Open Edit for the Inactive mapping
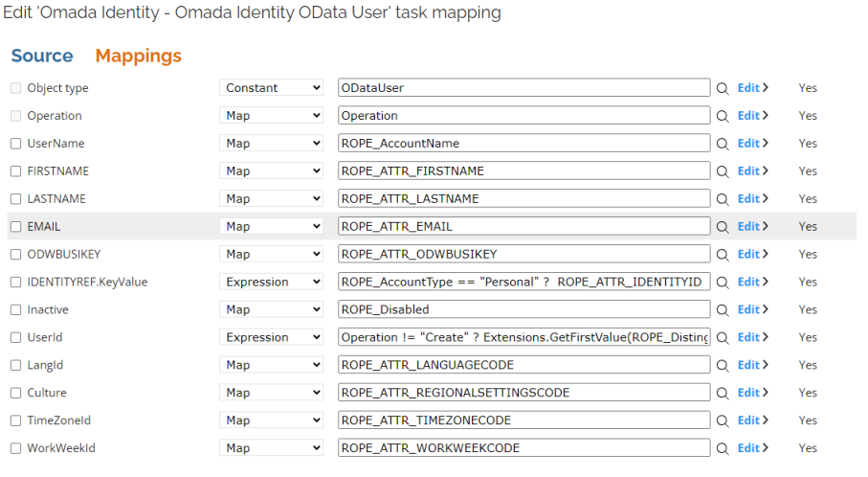 (x=752, y=309)
